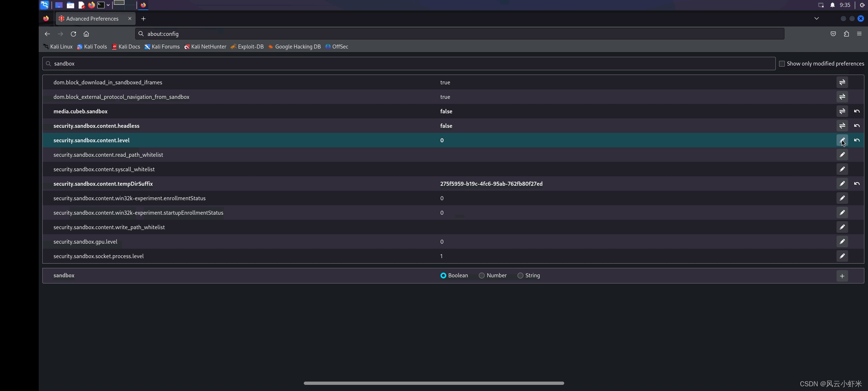Select security.sandbox.socket.process.level name
The height and width of the screenshot is (391, 868).
[98, 256]
